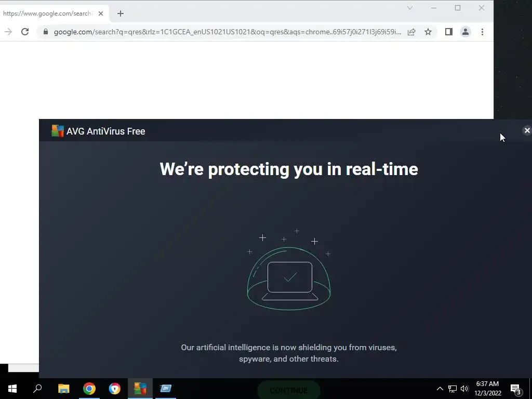
Task: Close the AVG AntiVirus Free popup
Action: click(527, 130)
